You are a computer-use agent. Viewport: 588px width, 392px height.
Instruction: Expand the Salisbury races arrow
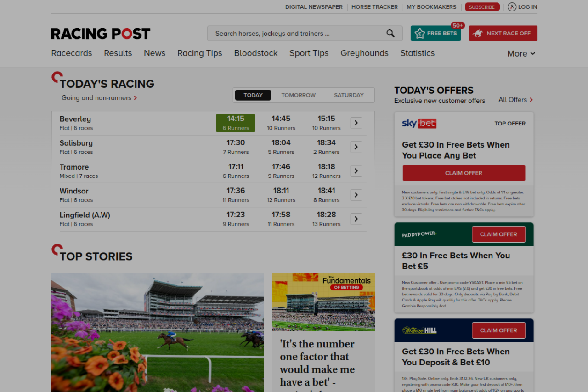[356, 147]
